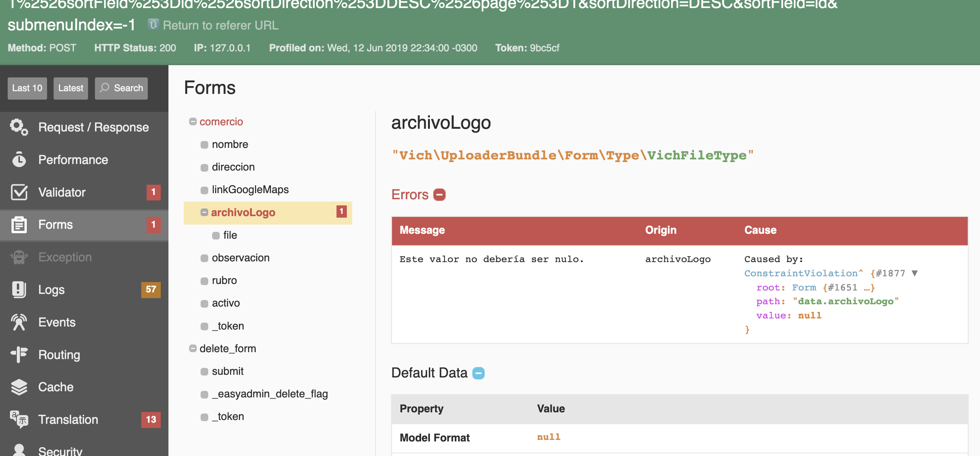This screenshot has width=980, height=456.
Task: Click the Cache layers icon
Action: pos(19,387)
